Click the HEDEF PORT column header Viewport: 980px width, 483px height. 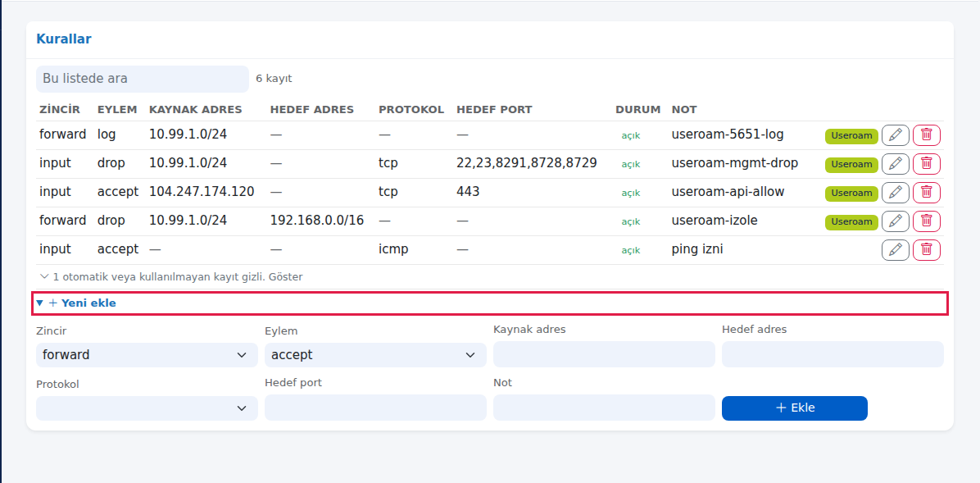coord(494,110)
